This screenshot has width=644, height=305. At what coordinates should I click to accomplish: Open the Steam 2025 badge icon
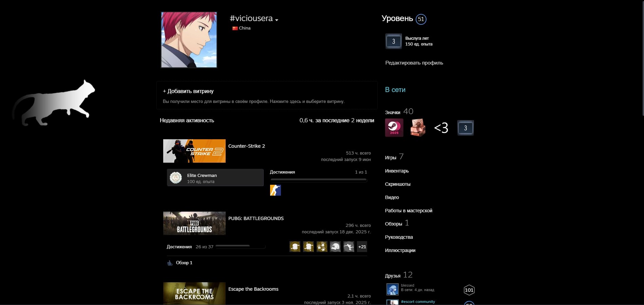click(x=394, y=128)
